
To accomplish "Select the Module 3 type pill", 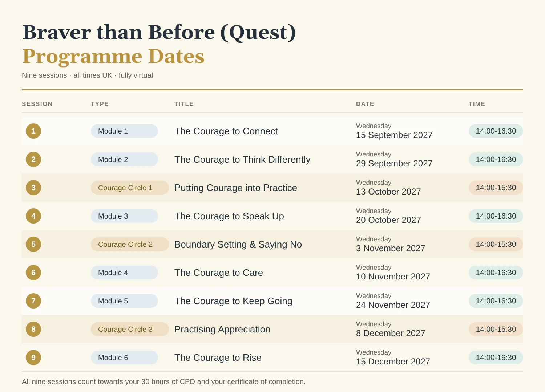I will coord(124,216).
